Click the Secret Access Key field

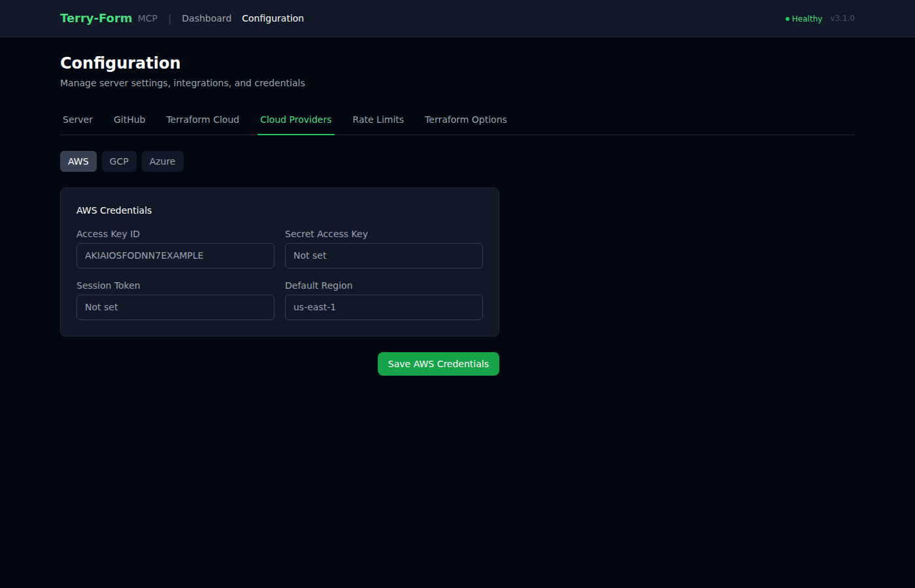click(384, 255)
